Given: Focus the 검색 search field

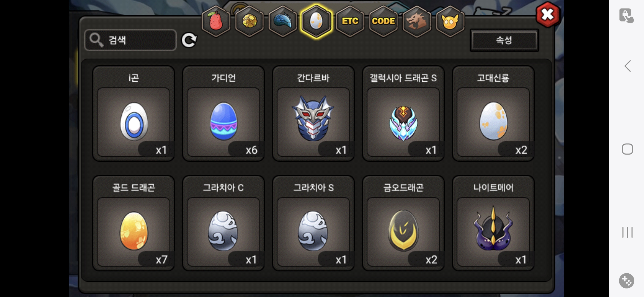Looking at the screenshot, I should pyautogui.click(x=130, y=40).
